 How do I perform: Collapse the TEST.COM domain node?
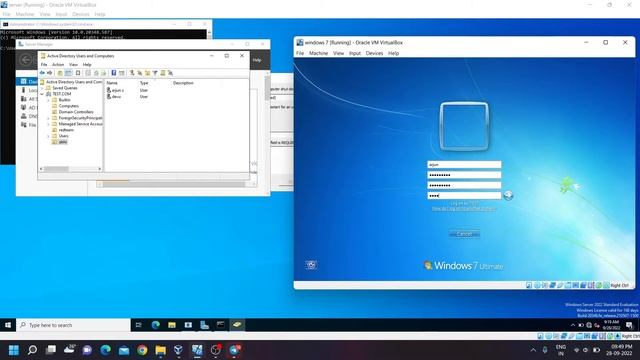(x=42, y=94)
